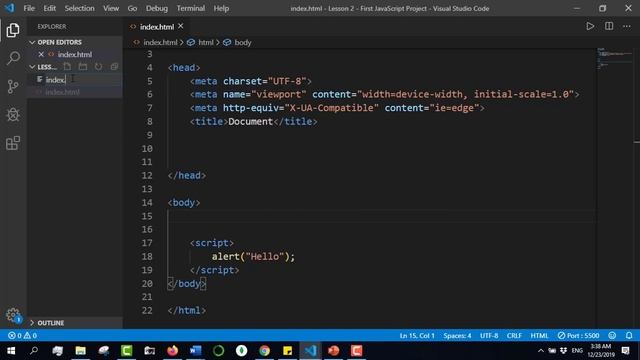
Task: Click the closing </html> tag
Action: click(x=187, y=310)
